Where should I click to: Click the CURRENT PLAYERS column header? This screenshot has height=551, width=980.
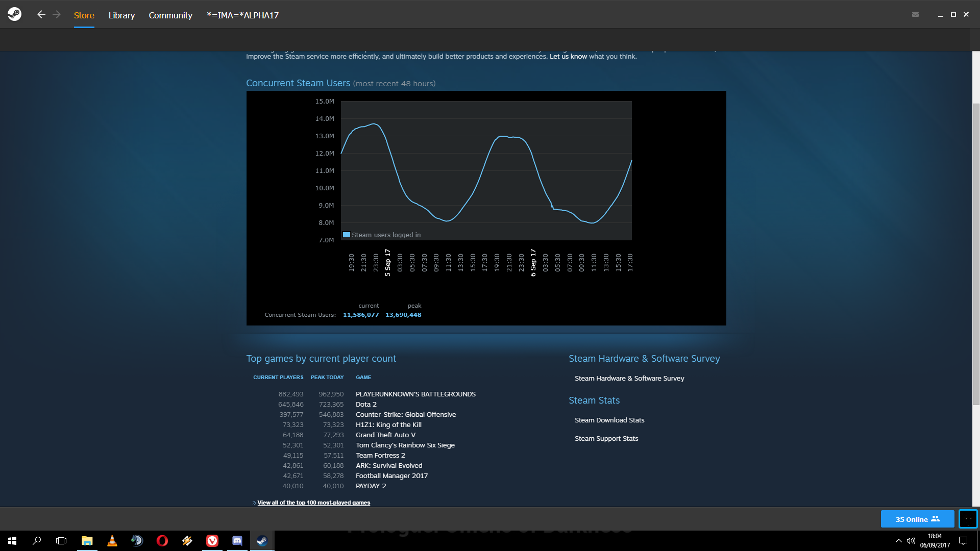click(x=278, y=378)
